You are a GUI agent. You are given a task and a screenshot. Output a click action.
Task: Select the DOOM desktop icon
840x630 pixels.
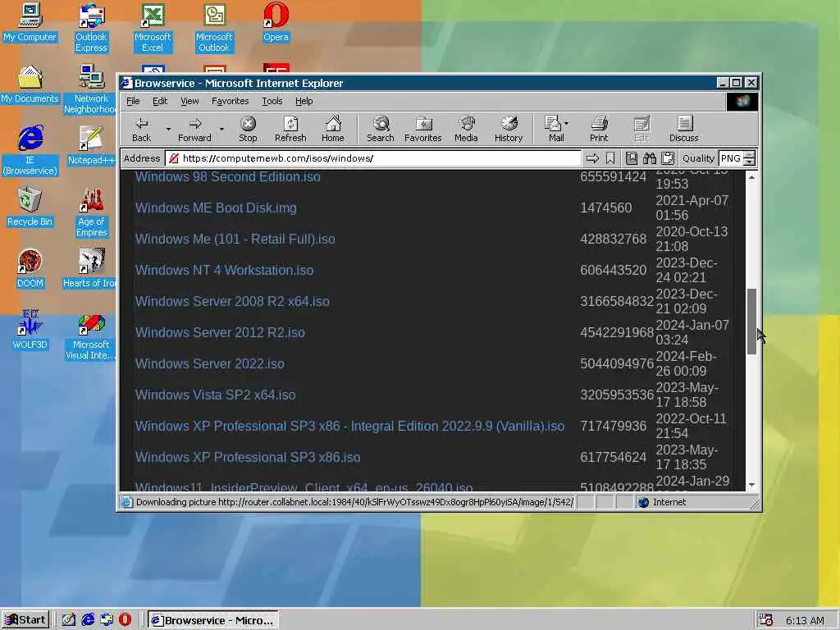[30, 269]
